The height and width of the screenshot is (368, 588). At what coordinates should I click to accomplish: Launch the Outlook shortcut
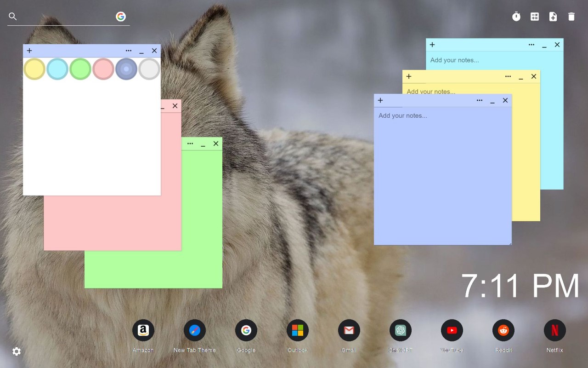point(298,330)
